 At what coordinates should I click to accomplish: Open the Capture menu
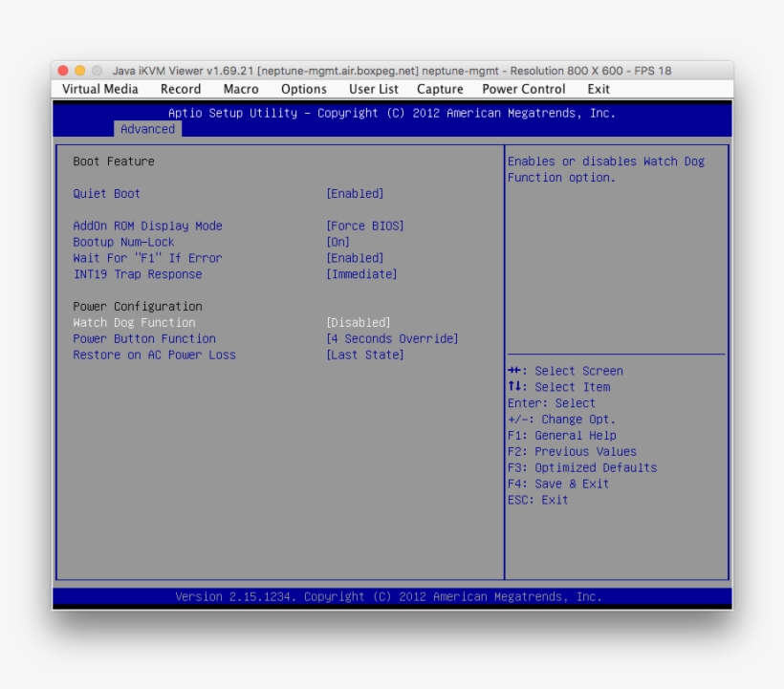[440, 89]
